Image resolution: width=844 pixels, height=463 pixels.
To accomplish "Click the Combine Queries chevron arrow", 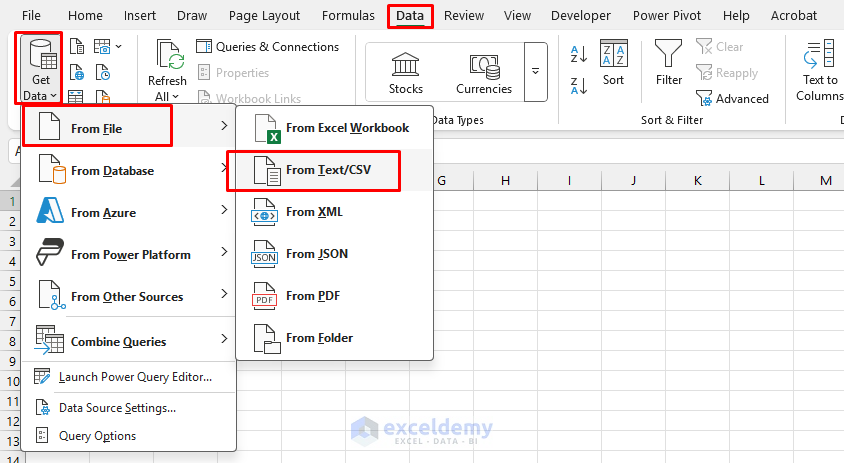I will 224,339.
